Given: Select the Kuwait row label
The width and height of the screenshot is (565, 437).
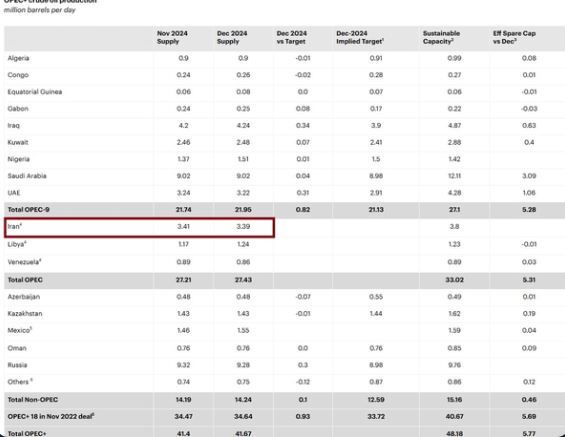Looking at the screenshot, I should pyautogui.click(x=18, y=142).
